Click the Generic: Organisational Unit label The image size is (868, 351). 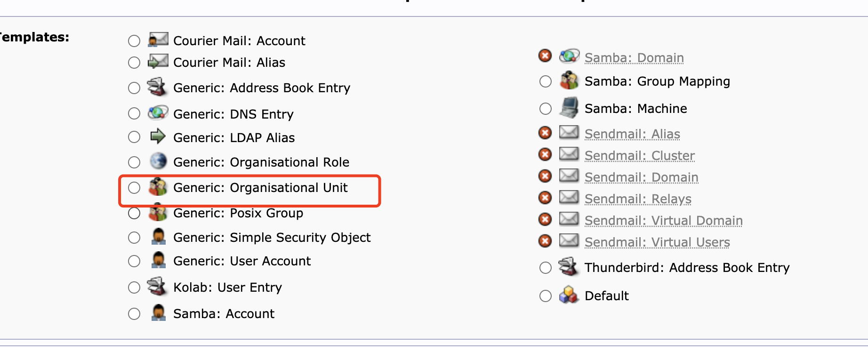coord(260,188)
